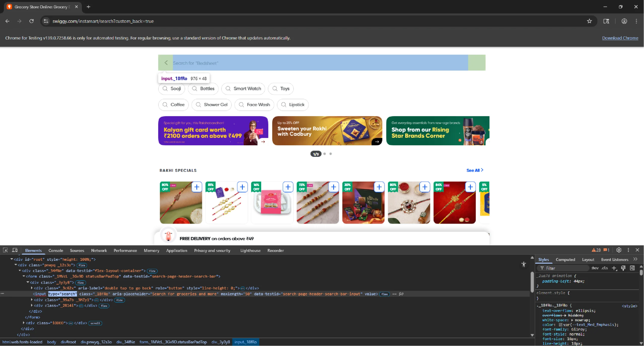Reload the page with the refresh icon
The image size is (644, 346).
point(31,21)
